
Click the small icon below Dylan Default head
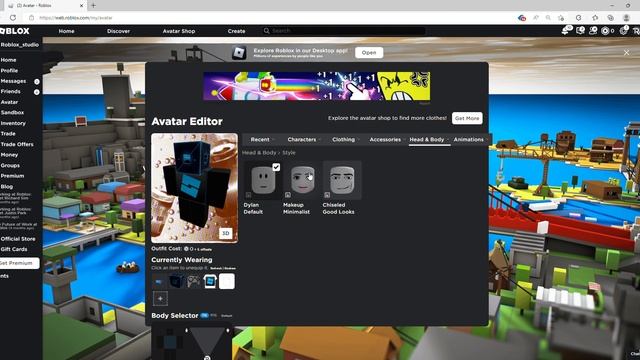[248, 195]
